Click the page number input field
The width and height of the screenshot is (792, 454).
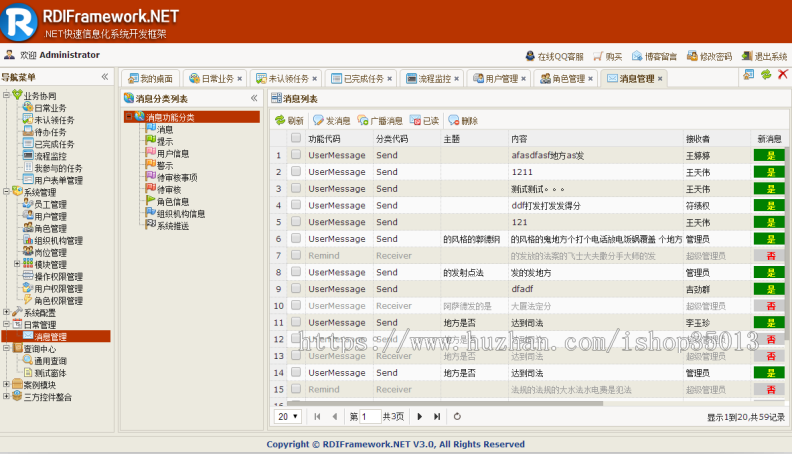tap(370, 417)
